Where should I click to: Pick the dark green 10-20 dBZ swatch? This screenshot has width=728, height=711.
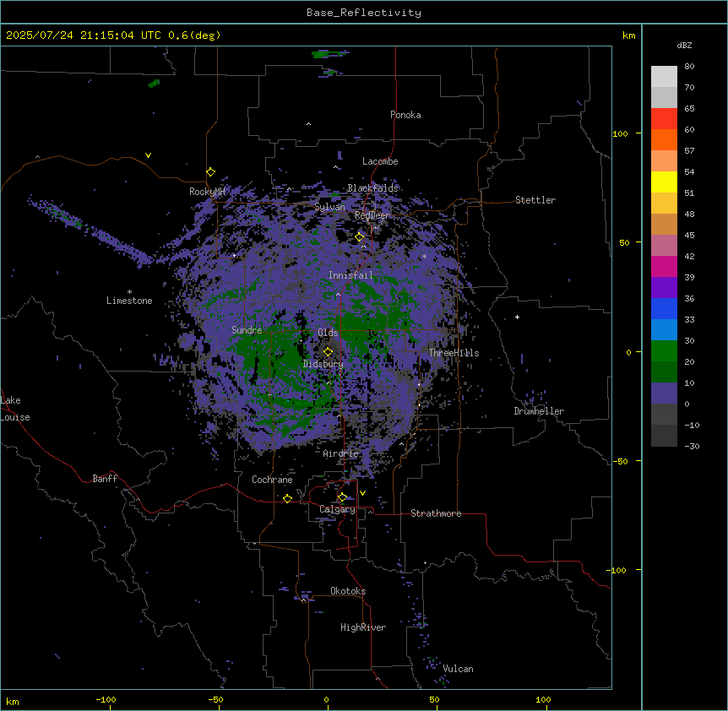click(x=664, y=372)
